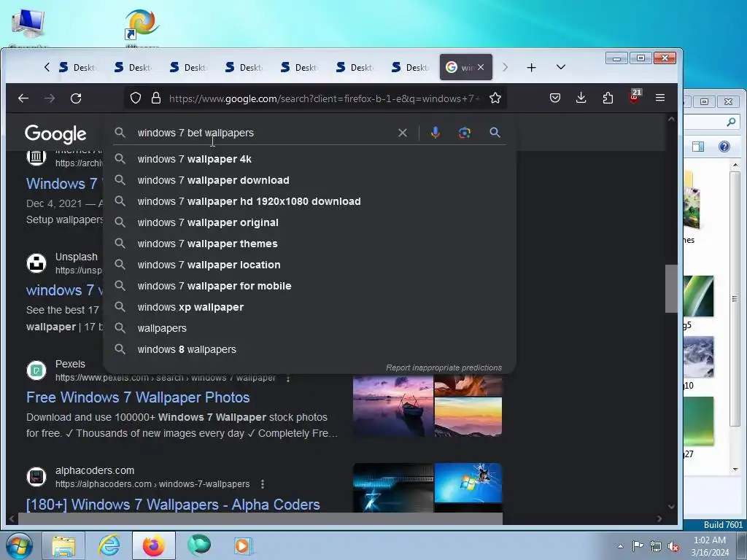Viewport: 747px width, 560px height.
Task: Go back using Firefox back arrow
Action: 23,98
